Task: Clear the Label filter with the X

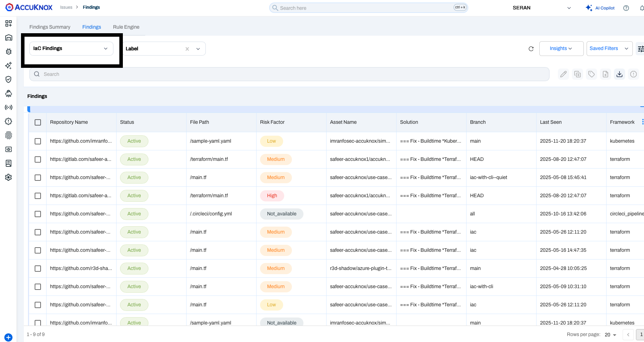Action: (187, 49)
